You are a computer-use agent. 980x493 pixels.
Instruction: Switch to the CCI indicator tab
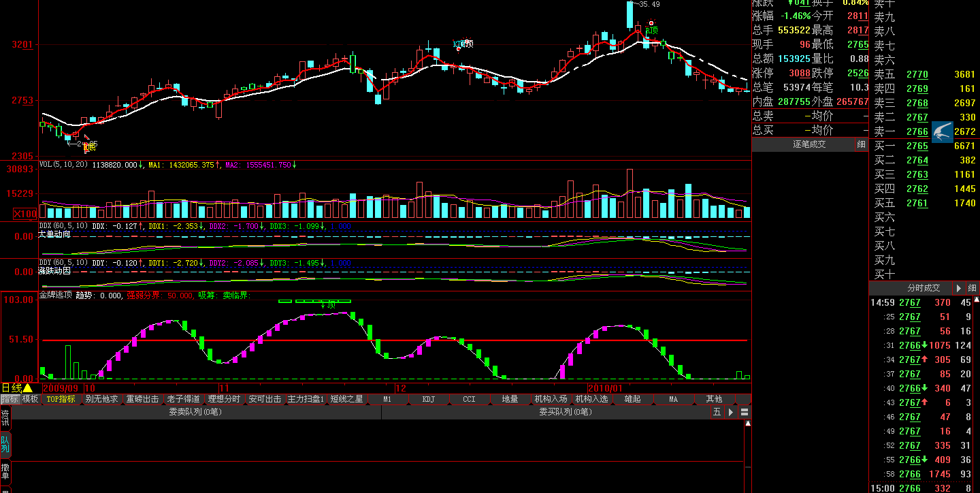(470, 399)
